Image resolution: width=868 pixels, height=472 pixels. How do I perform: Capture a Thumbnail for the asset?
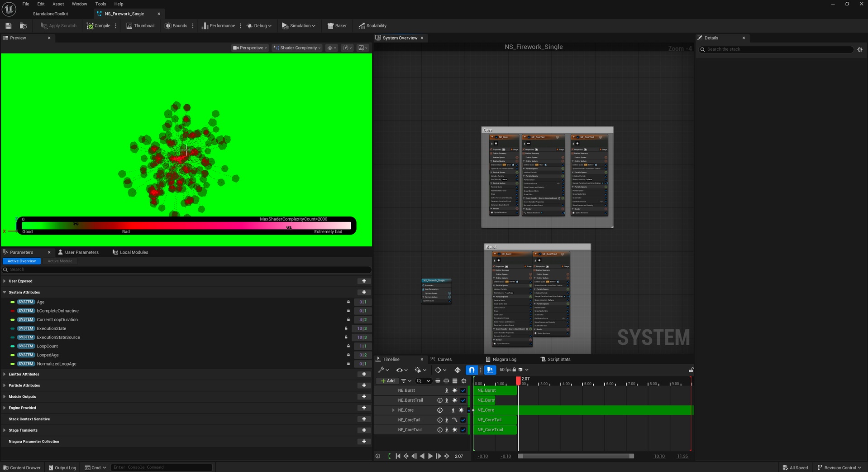(140, 26)
